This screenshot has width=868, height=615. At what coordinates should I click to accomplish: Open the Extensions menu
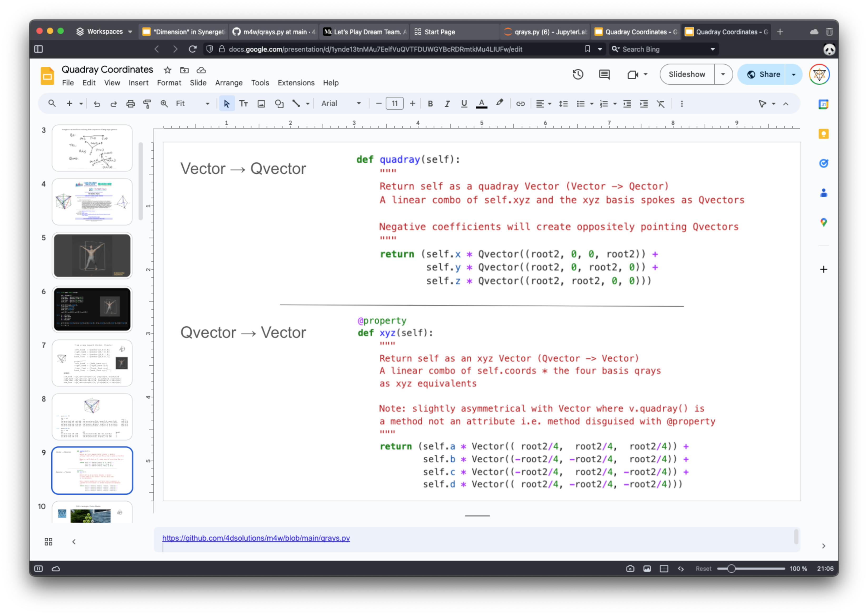point(296,82)
